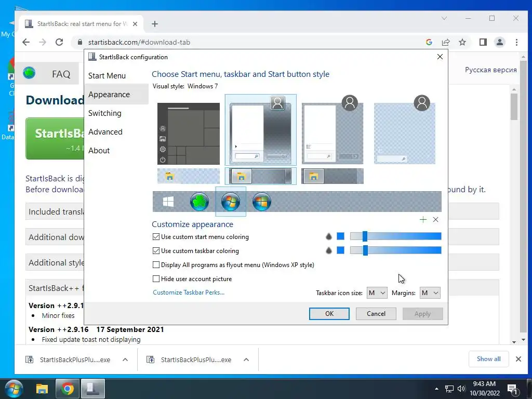The height and width of the screenshot is (399, 532).
Task: Click the Apply button
Action: 422,314
